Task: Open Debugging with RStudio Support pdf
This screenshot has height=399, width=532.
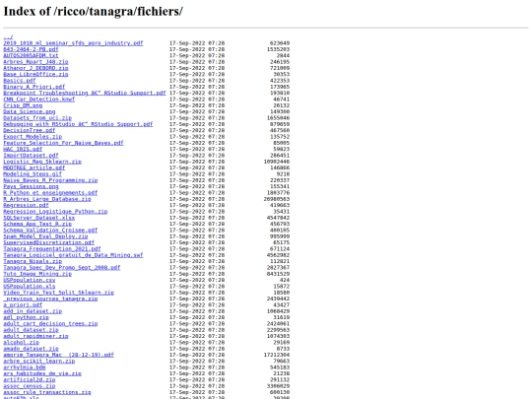Action: [x=78, y=124]
